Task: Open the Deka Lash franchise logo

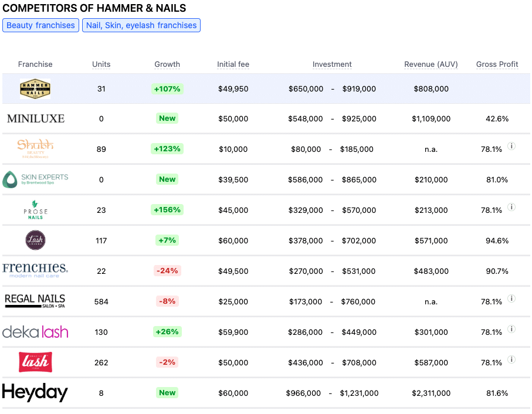Action: [35, 331]
